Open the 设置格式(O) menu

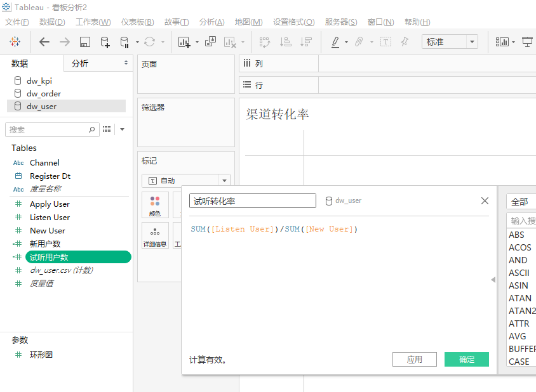(x=293, y=22)
